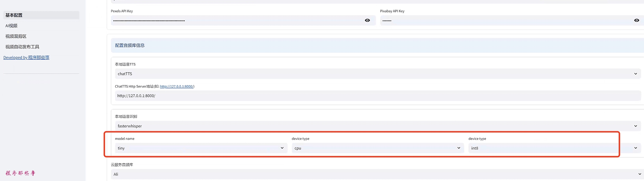The height and width of the screenshot is (181, 644).
Task: Open the model name dropdown showing tiny
Action: point(201,148)
